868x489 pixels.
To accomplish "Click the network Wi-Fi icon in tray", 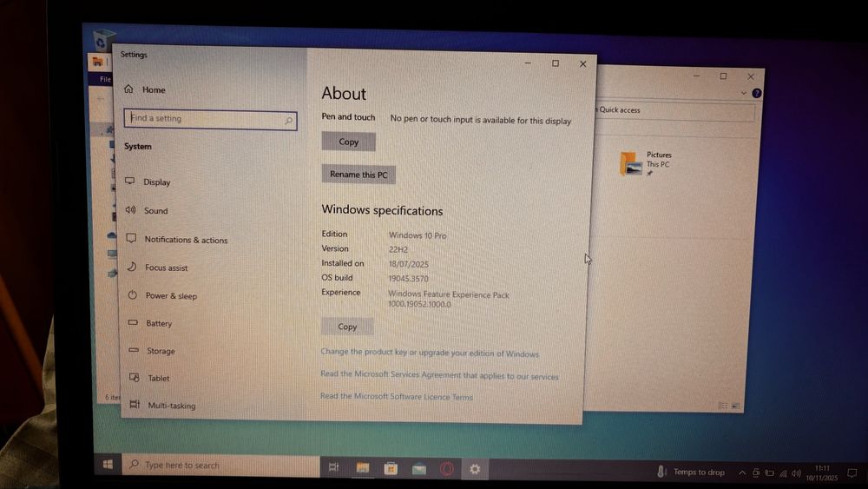I will [x=783, y=473].
